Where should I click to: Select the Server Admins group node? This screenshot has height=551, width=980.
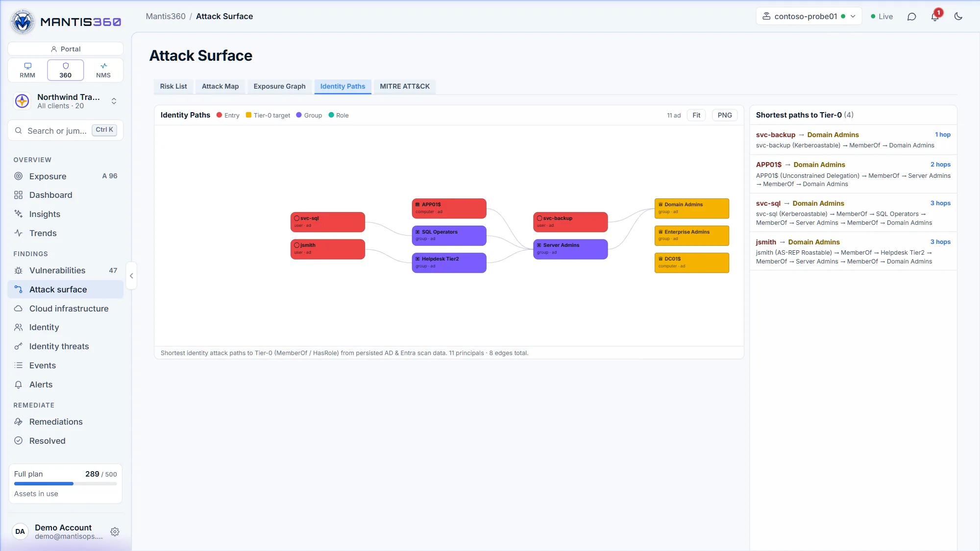click(x=570, y=249)
